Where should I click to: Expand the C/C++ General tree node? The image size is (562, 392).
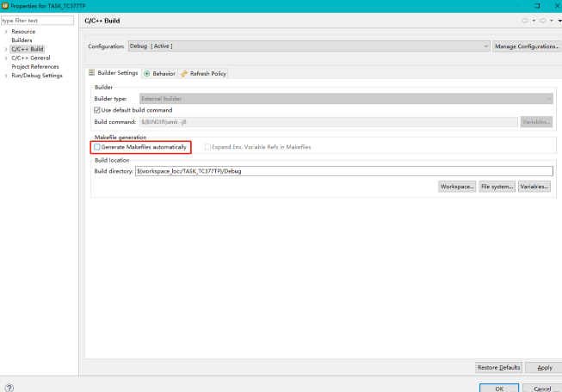(x=6, y=58)
